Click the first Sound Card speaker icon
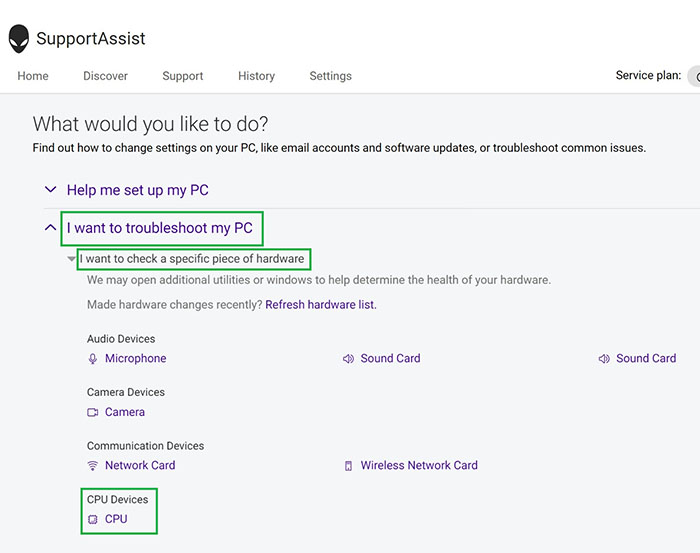This screenshot has width=700, height=553. pos(349,359)
